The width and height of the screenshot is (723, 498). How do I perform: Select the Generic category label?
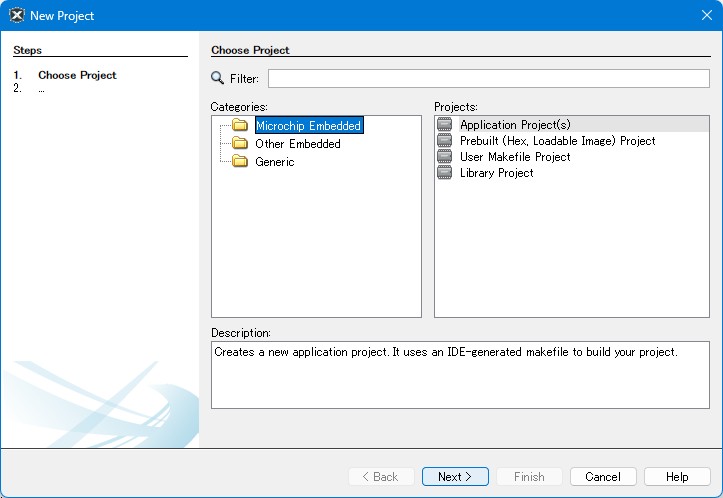[x=274, y=162]
